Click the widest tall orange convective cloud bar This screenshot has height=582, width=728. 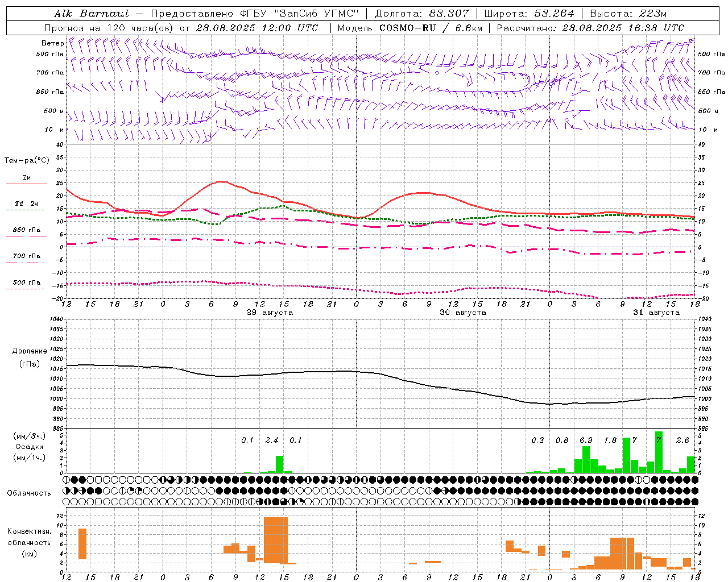(276, 540)
